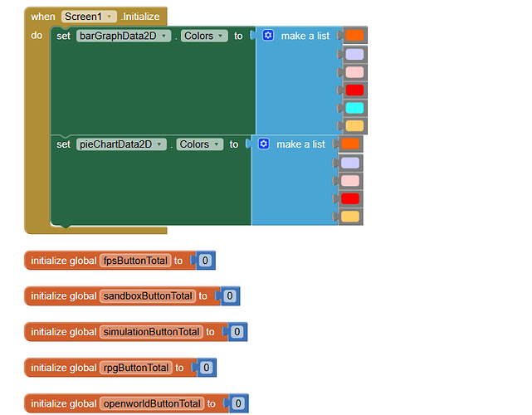
Task: Edit the 0 value of fpsButtonTotal
Action: (x=205, y=261)
